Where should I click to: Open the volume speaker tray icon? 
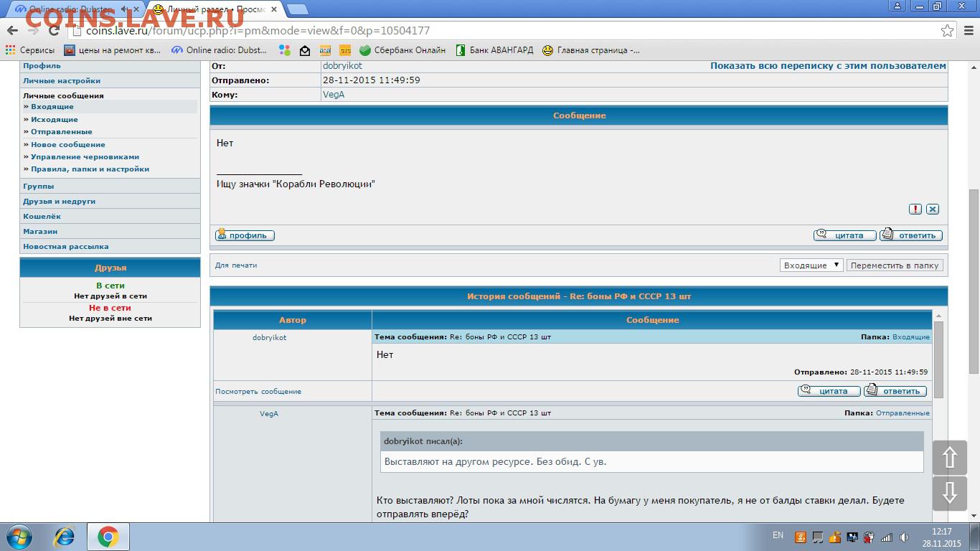(x=904, y=537)
